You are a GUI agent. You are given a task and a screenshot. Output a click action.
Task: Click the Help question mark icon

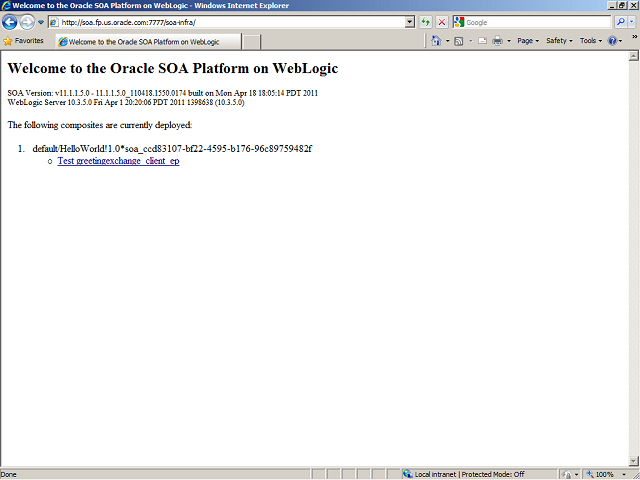(x=613, y=41)
